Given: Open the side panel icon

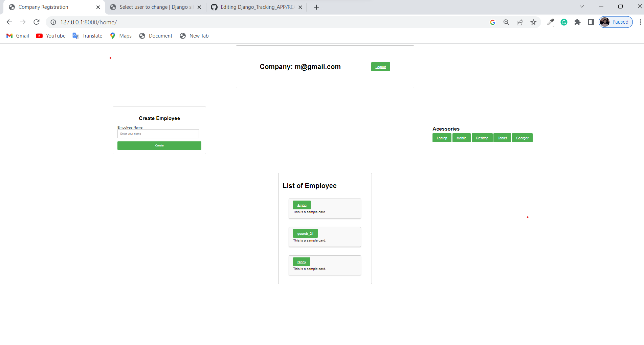Looking at the screenshot, I should [x=591, y=22].
